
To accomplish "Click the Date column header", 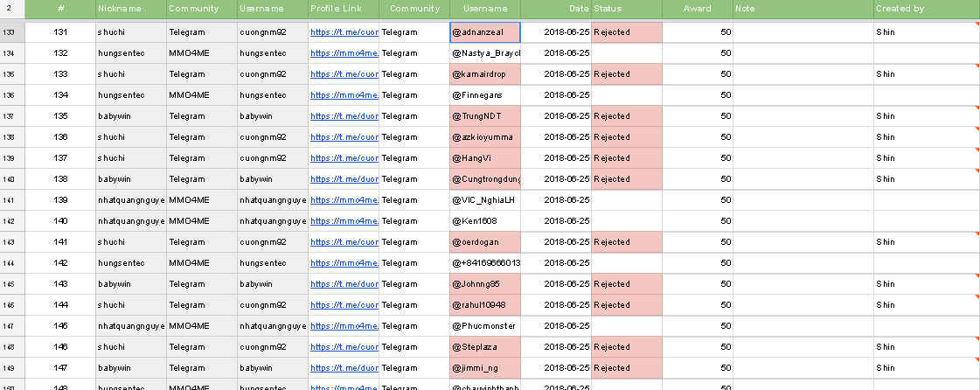I will click(x=555, y=9).
